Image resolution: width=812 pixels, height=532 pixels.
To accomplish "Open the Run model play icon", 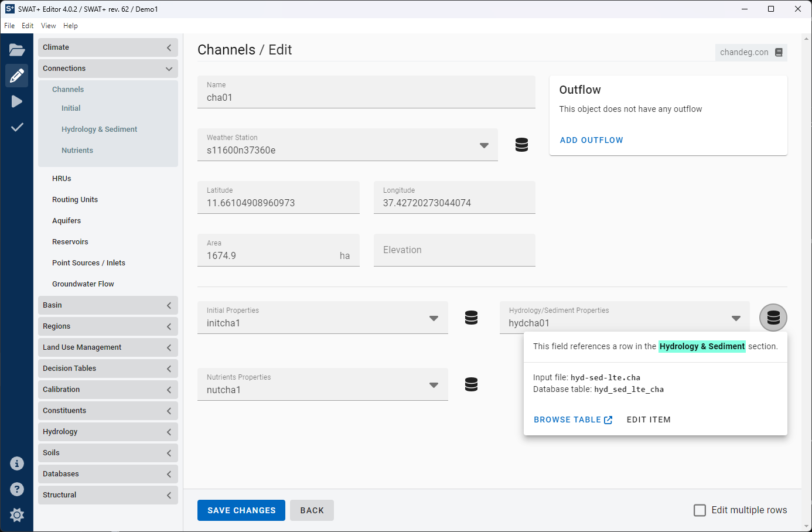I will (x=17, y=101).
